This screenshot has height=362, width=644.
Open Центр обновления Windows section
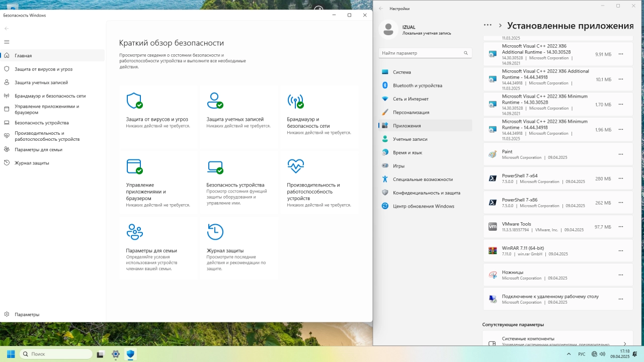pos(425,206)
